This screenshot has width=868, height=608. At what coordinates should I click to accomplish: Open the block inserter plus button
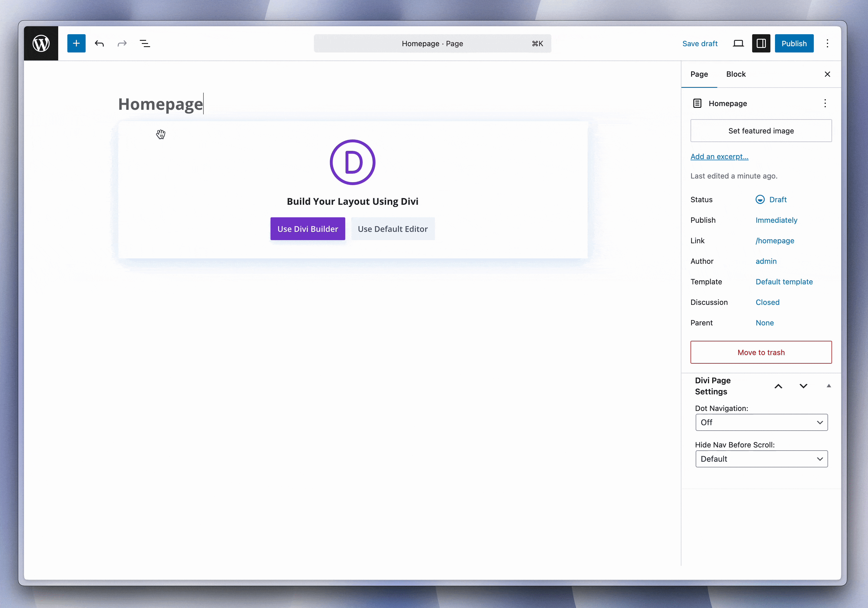pos(76,43)
